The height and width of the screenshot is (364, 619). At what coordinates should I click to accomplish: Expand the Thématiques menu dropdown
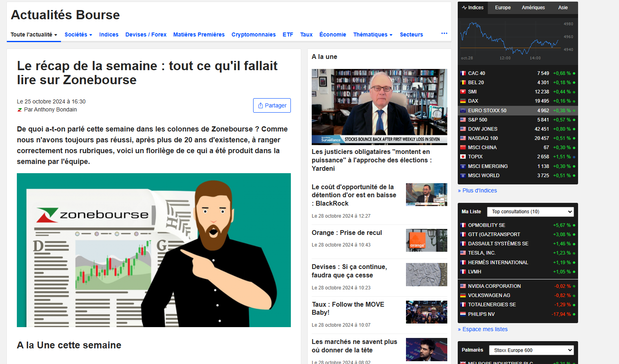point(373,34)
